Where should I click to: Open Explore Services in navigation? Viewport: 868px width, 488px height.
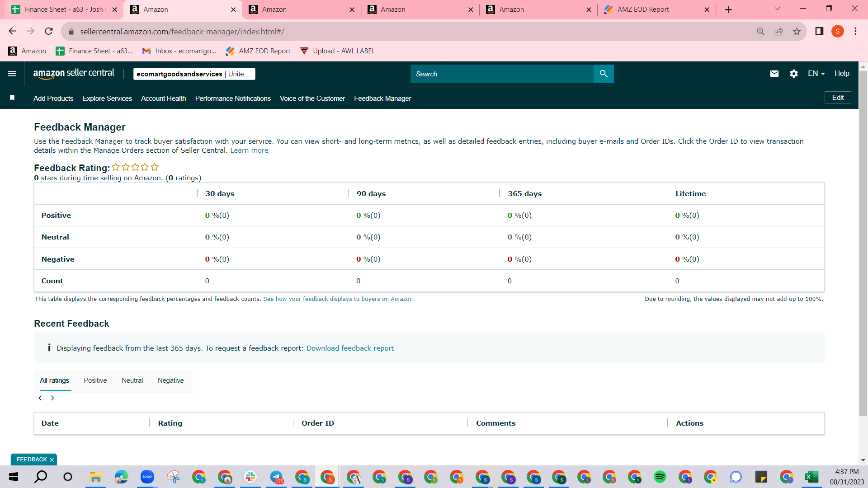pos(107,98)
